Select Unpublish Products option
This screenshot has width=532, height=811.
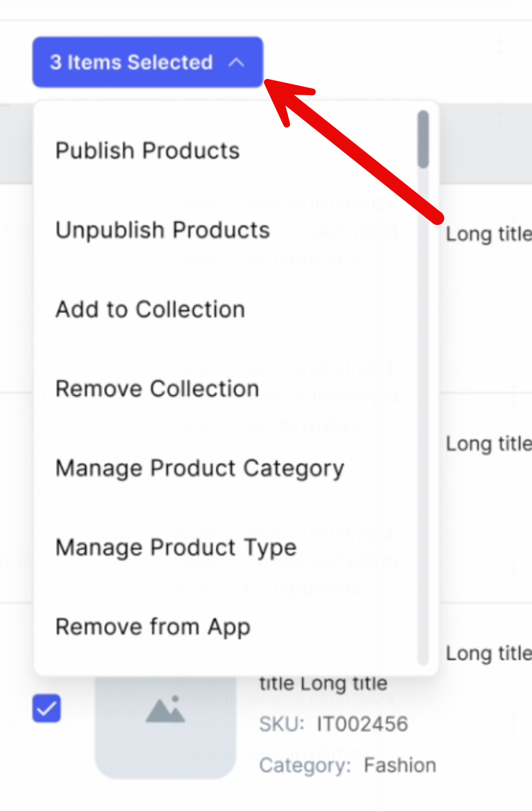(x=162, y=230)
